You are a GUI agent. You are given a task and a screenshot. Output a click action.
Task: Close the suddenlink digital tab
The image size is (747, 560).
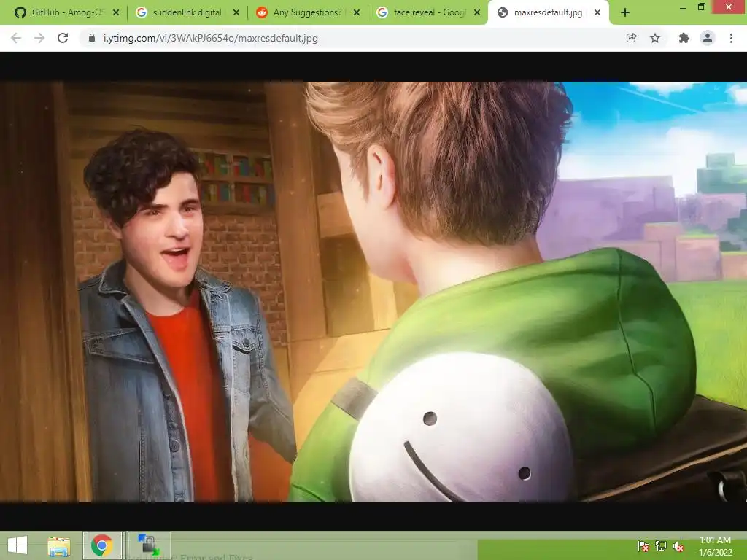(x=236, y=13)
